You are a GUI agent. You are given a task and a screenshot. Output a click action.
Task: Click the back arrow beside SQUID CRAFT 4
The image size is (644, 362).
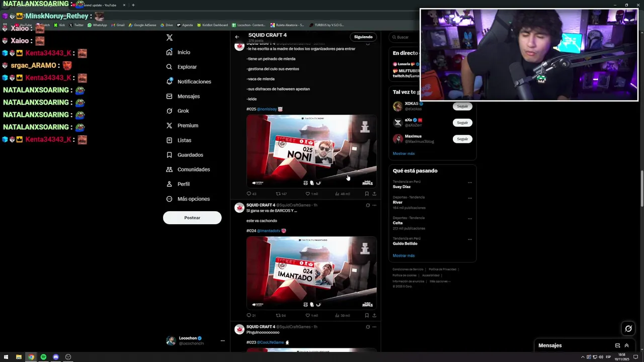pyautogui.click(x=237, y=37)
